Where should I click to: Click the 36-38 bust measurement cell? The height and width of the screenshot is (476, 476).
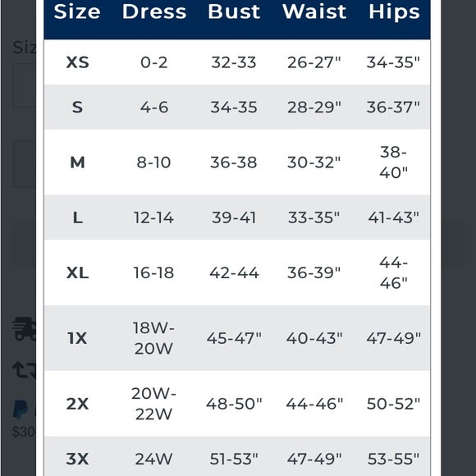(x=234, y=162)
